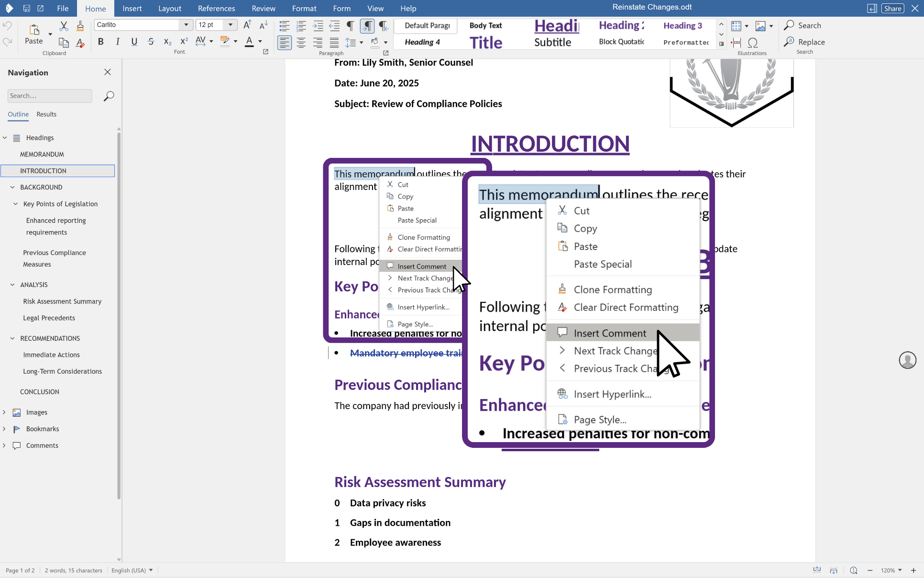Viewport: 924px width, 578px height.
Task: Expand the Comments section in Navigation
Action: (x=4, y=445)
